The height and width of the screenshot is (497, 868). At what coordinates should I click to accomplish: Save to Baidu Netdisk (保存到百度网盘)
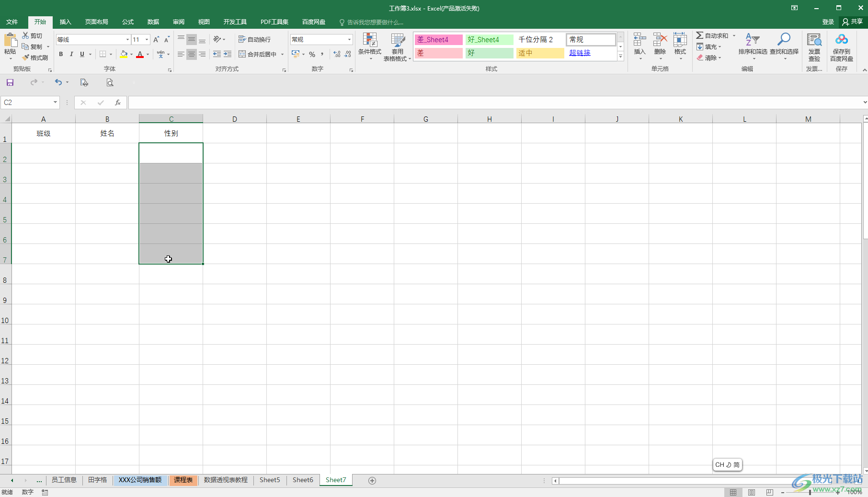pyautogui.click(x=842, y=46)
